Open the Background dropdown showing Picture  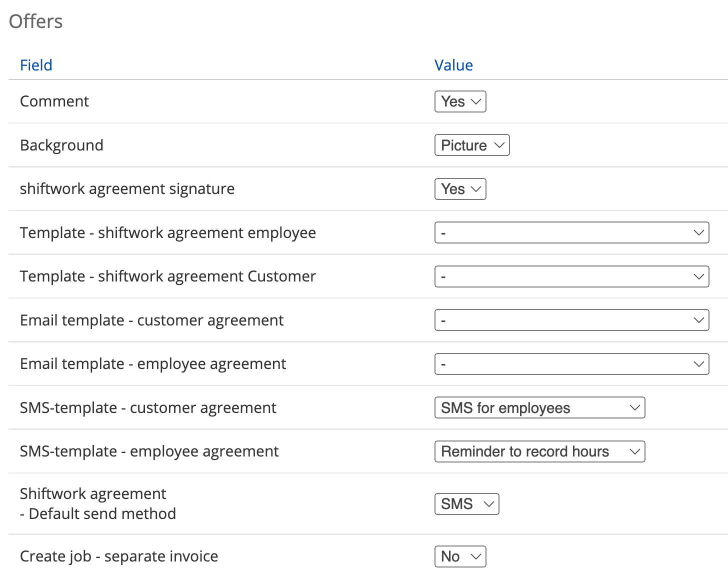point(471,145)
